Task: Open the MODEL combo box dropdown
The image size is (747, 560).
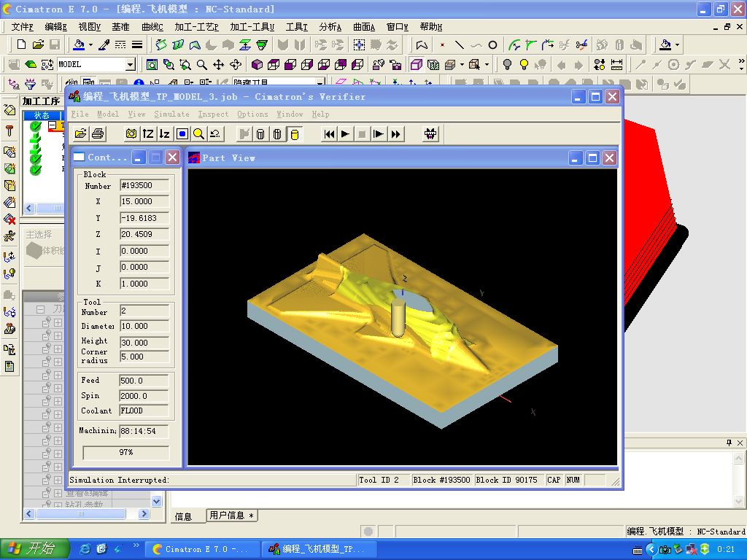Action: coord(130,64)
